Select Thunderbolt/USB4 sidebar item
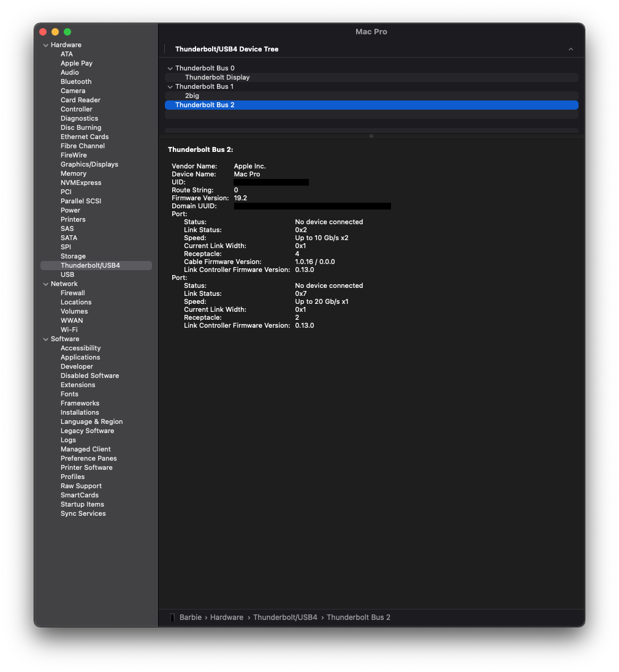The width and height of the screenshot is (619, 672). click(96, 266)
